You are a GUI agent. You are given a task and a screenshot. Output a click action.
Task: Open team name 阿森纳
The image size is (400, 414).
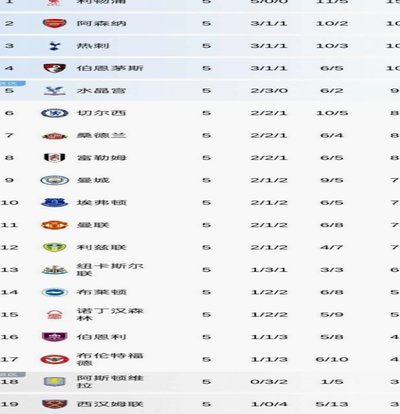point(101,23)
